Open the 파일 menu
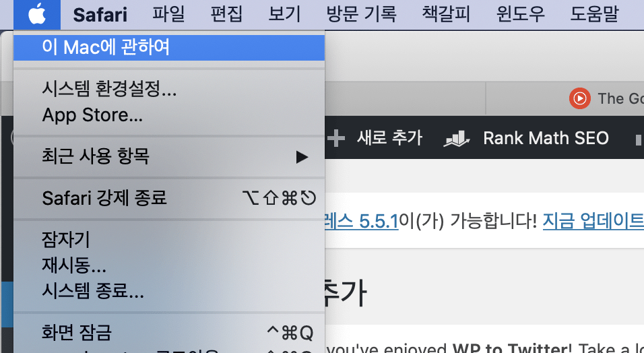 [168, 14]
